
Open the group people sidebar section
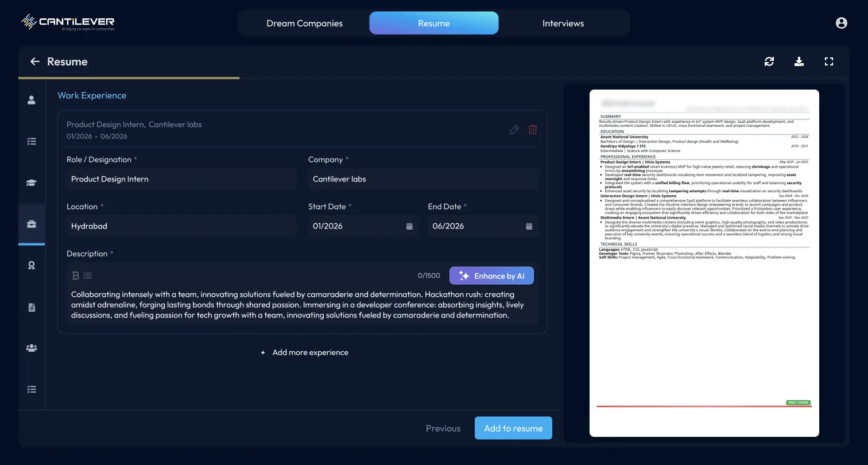coord(32,348)
